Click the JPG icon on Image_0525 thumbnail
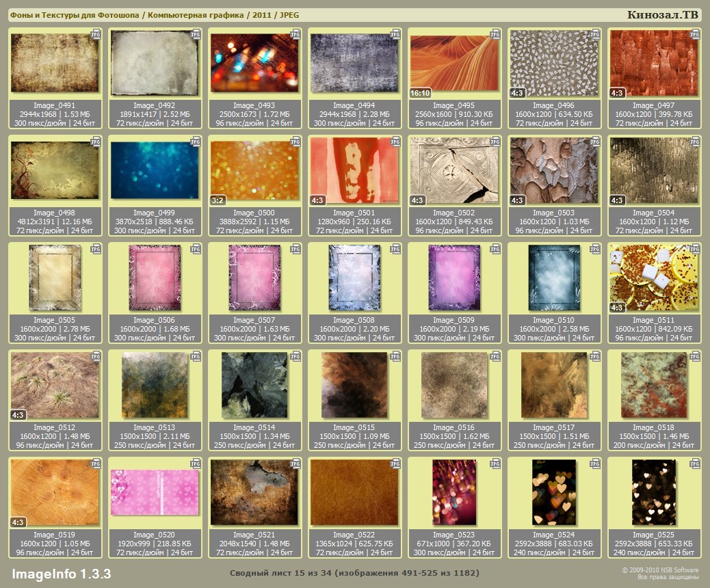 [695, 464]
